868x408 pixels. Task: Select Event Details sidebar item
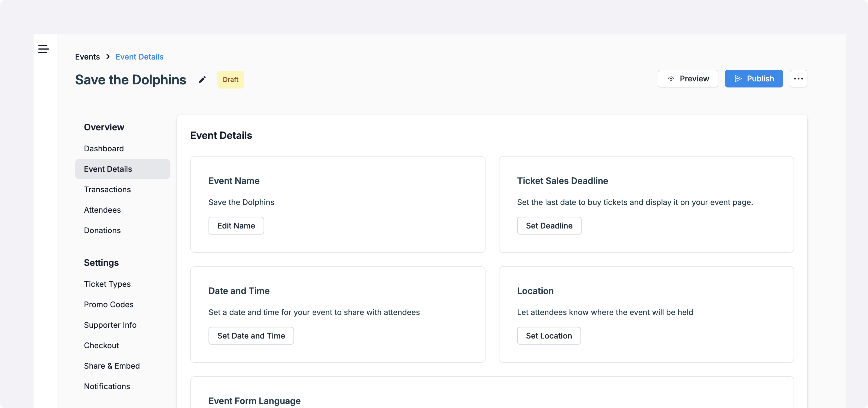coord(108,169)
